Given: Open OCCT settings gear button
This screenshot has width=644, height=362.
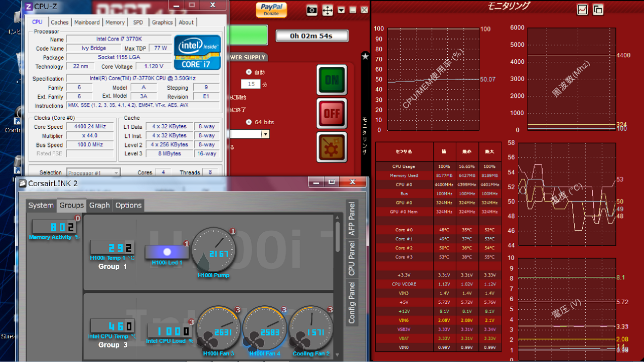Looking at the screenshot, I should (332, 148).
